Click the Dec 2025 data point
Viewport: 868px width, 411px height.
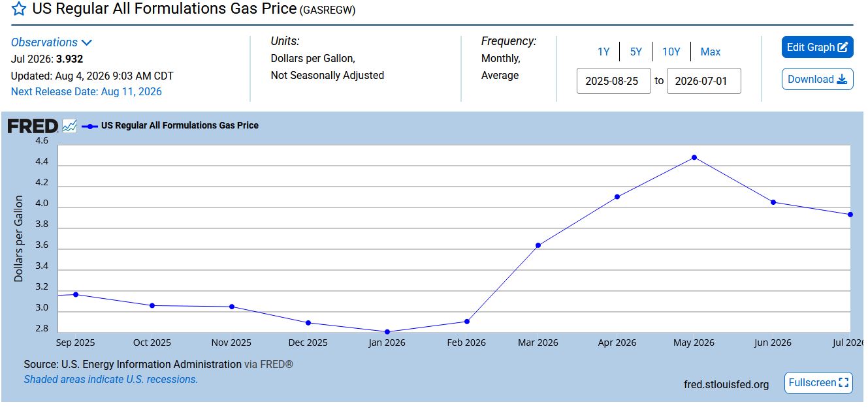tap(308, 323)
